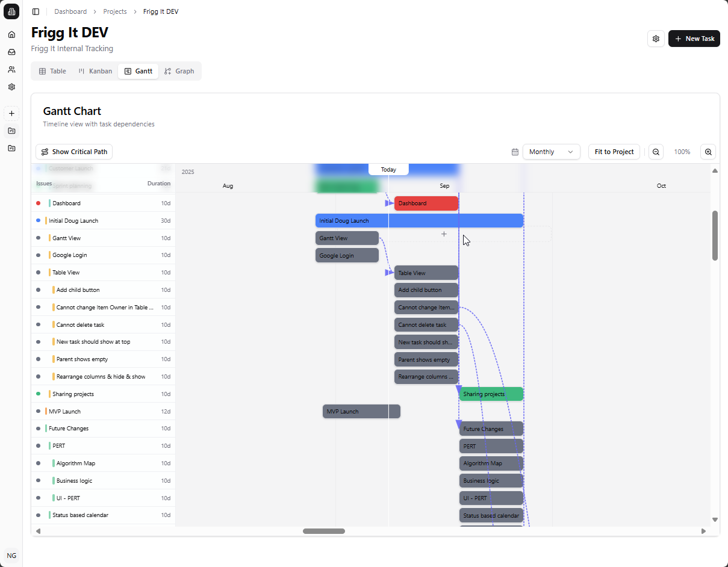Open the Projects breadcrumb link
The image size is (728, 567).
point(115,11)
